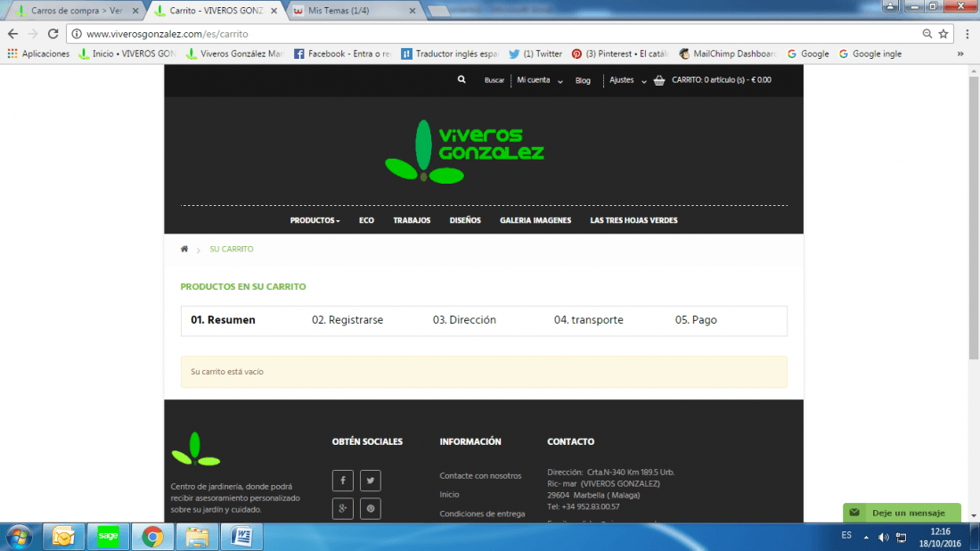The height and width of the screenshot is (551, 980).
Task: Select the 05. Pago checkout step
Action: tap(696, 319)
